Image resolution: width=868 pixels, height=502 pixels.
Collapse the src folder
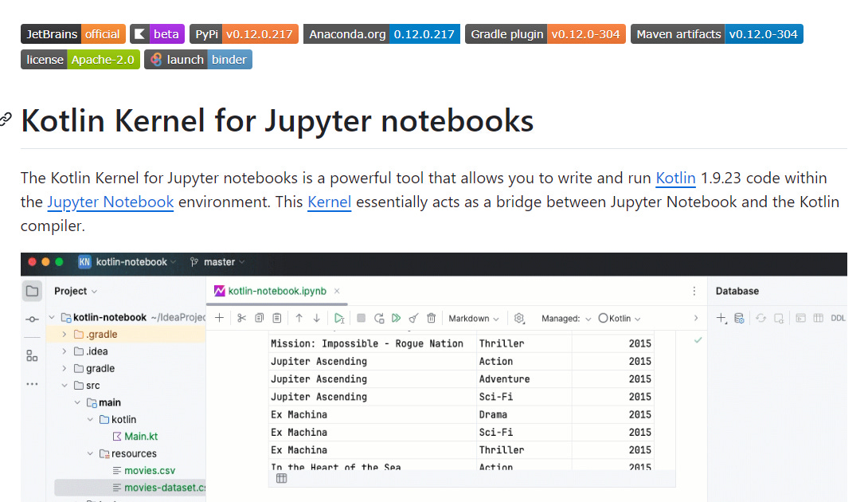[x=65, y=385]
